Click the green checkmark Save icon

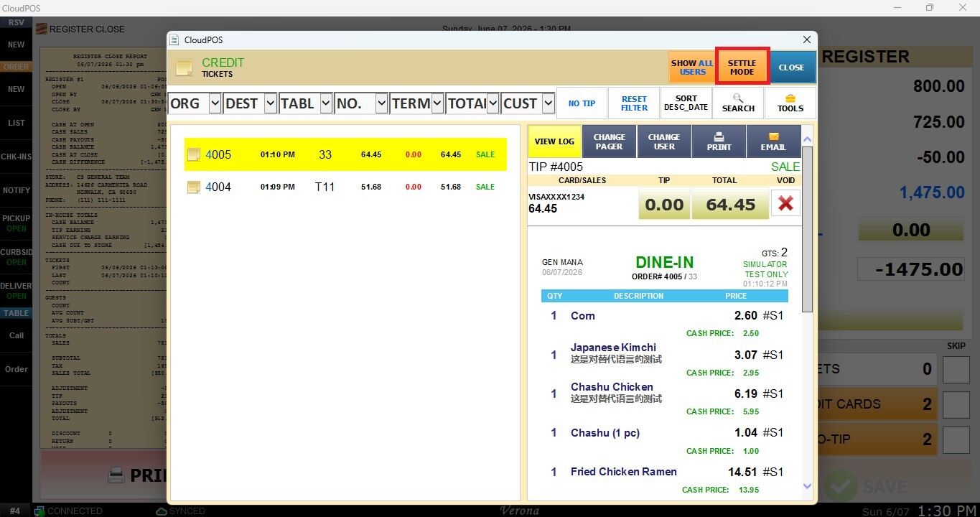click(841, 486)
